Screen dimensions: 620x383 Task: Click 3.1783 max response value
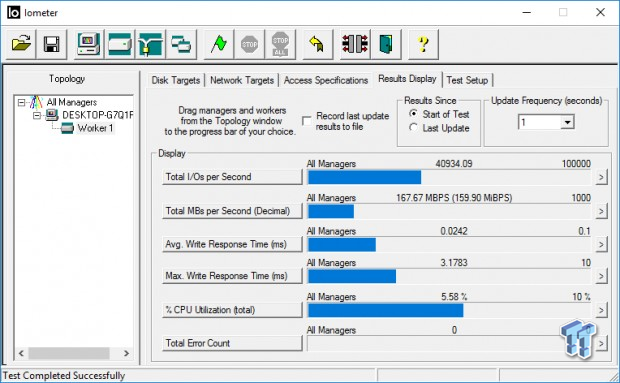[x=454, y=263]
